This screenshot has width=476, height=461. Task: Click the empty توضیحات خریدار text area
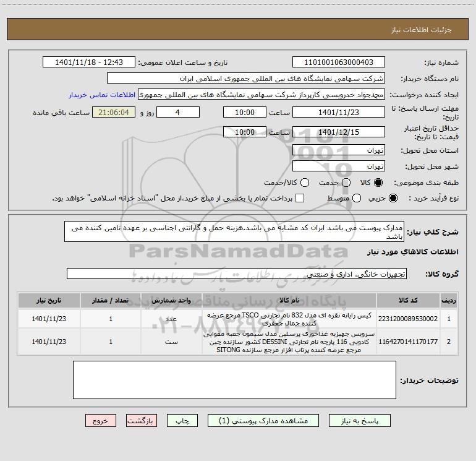click(x=234, y=380)
